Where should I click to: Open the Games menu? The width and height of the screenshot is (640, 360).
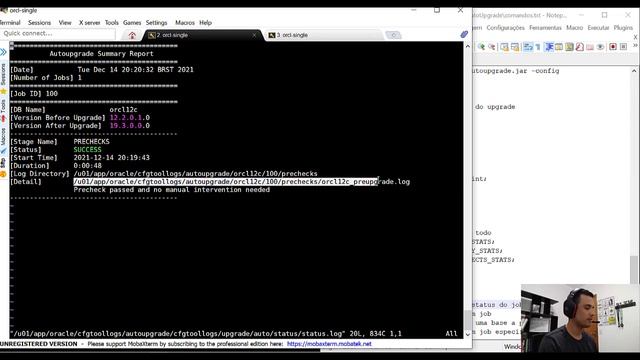(x=132, y=23)
